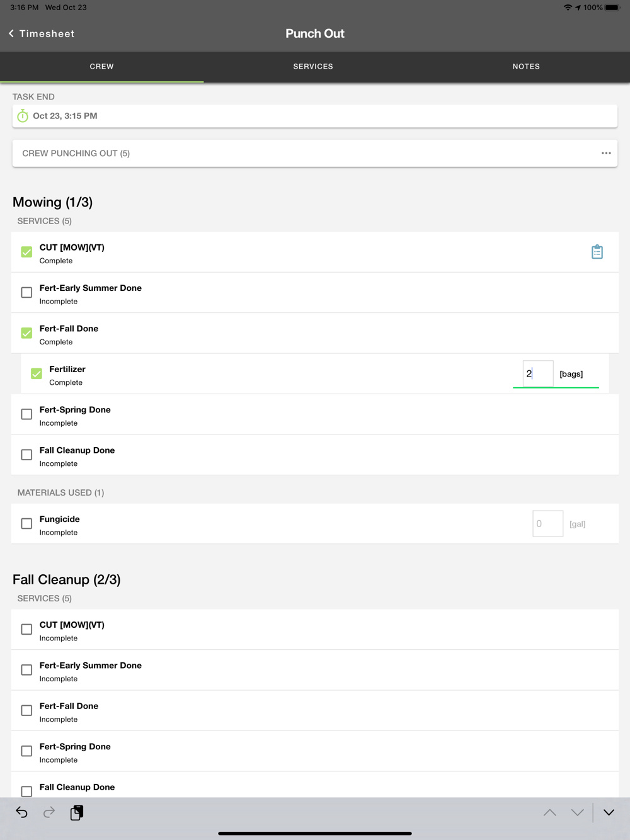Tap the redo arrow in keyboard toolbar
The image size is (630, 840).
pos(49,812)
